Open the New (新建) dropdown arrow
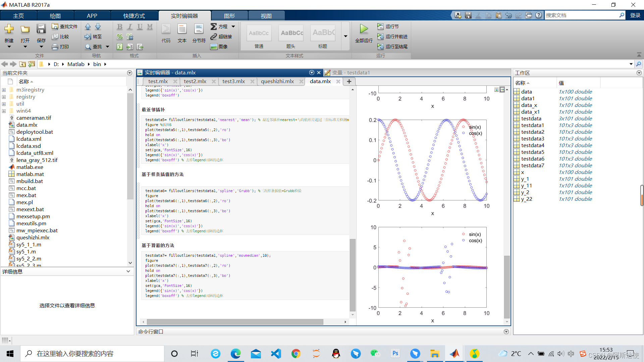 click(x=9, y=47)
